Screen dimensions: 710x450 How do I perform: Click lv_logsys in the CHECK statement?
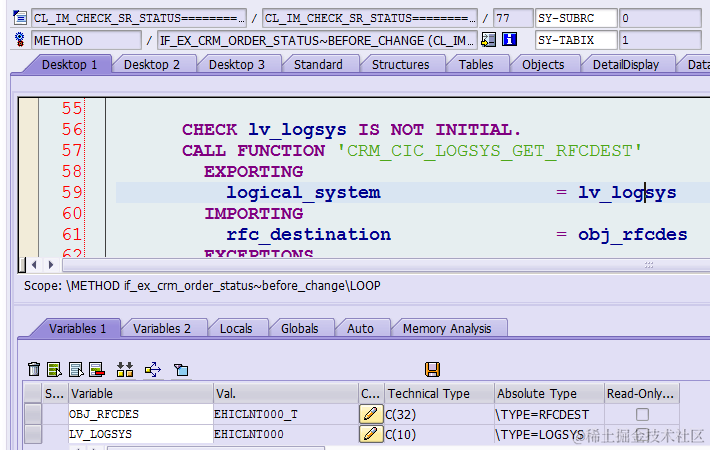point(297,130)
